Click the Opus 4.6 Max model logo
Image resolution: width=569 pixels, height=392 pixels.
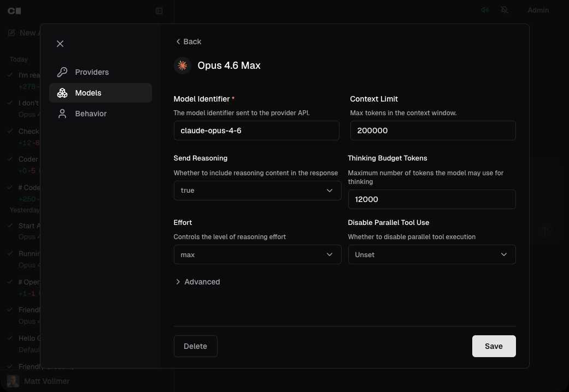click(x=183, y=66)
